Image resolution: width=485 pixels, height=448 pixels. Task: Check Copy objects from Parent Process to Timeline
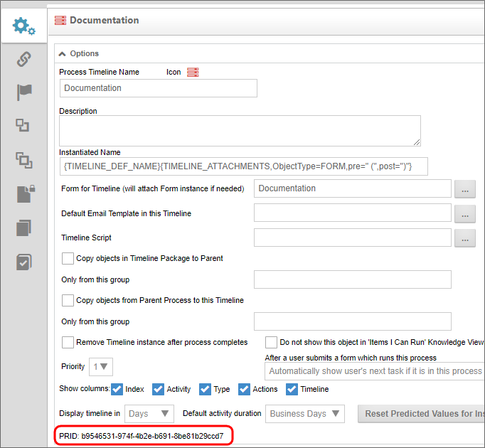click(x=68, y=300)
